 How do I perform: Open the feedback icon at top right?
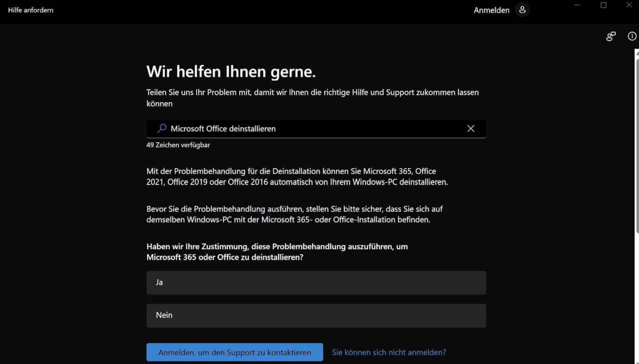pos(610,36)
